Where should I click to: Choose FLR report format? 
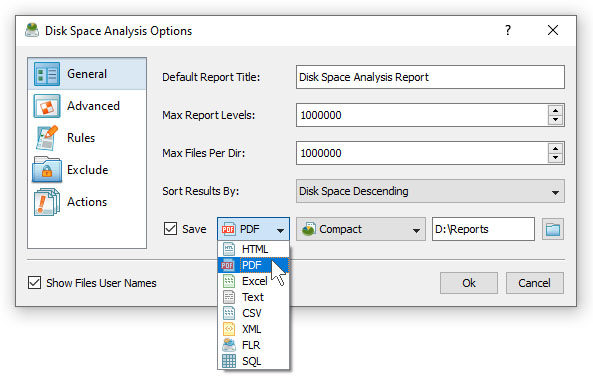[253, 345]
